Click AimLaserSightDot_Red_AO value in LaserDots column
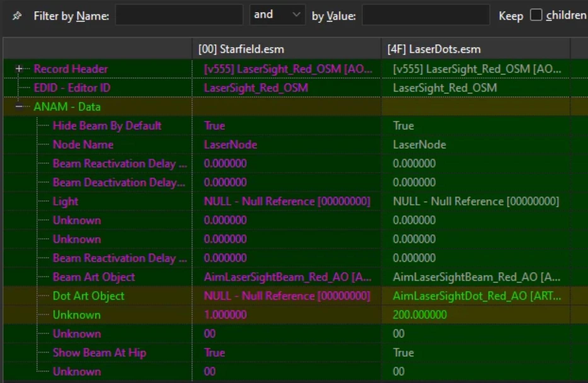 click(476, 296)
